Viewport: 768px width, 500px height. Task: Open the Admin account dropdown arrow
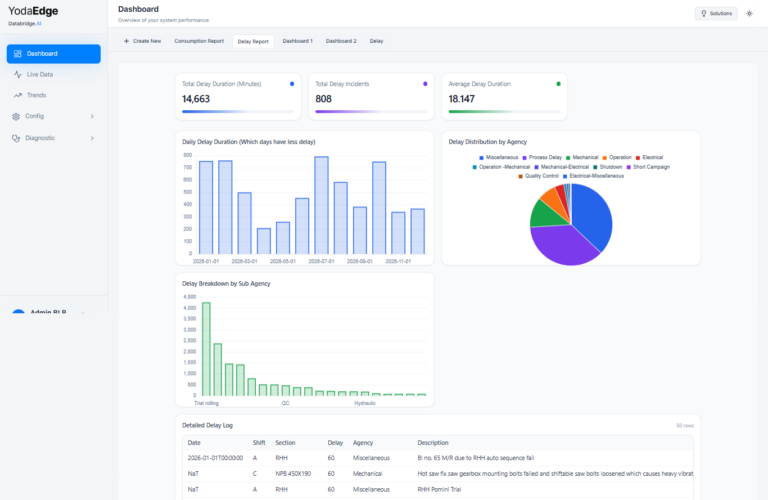[83, 313]
